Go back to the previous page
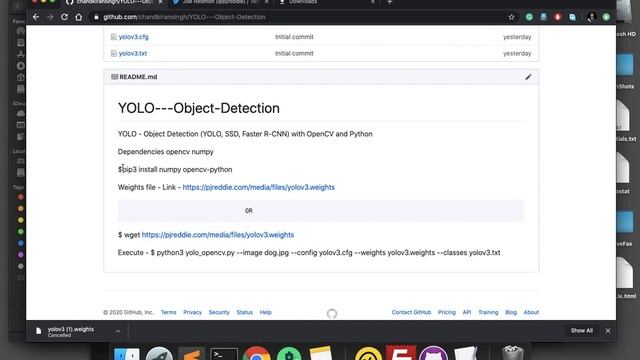The image size is (640, 360). (x=36, y=17)
